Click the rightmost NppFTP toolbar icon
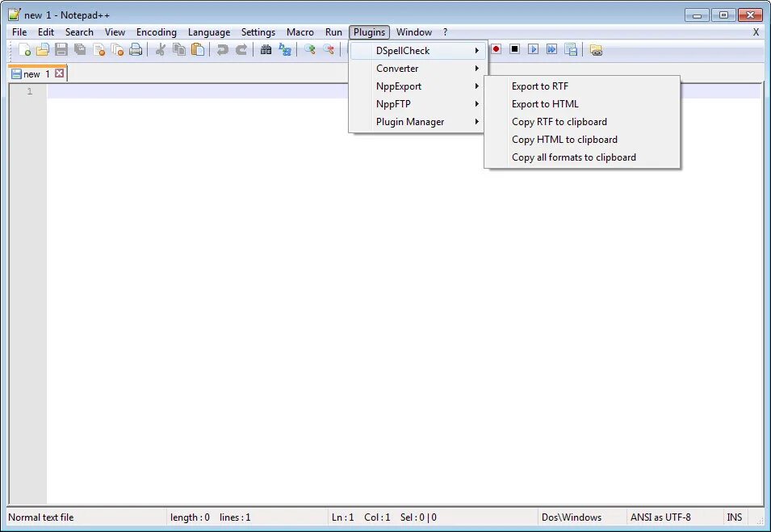The image size is (771, 532). click(x=596, y=50)
